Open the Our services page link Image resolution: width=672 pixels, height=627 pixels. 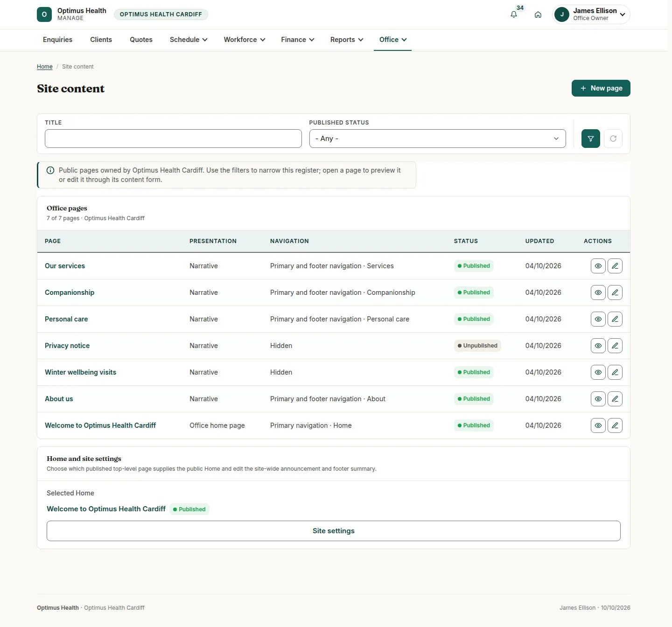click(65, 266)
